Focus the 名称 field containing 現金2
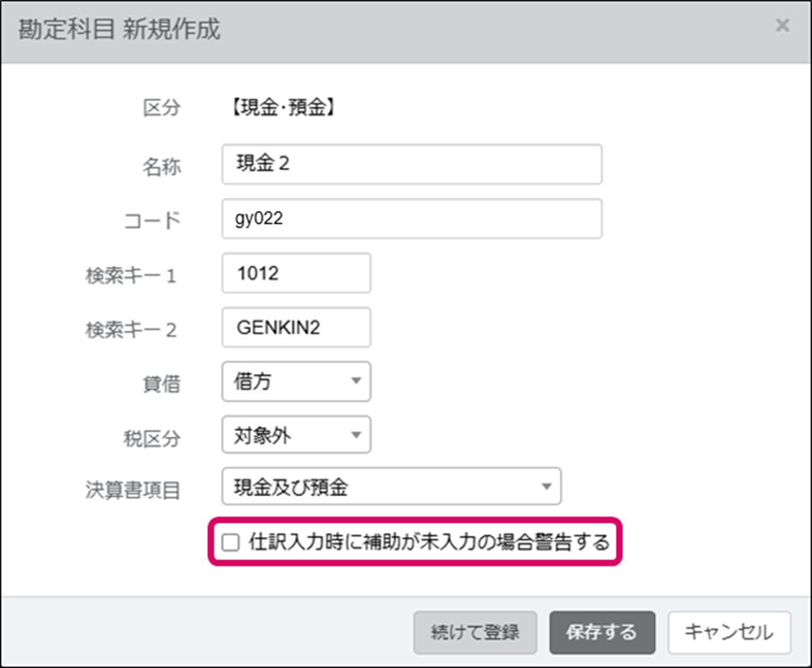This screenshot has height=668, width=812. [412, 164]
